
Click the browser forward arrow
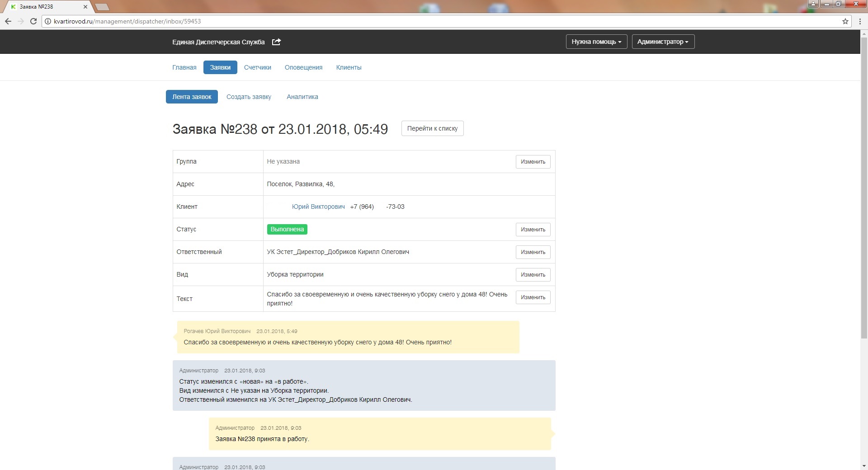(21, 21)
